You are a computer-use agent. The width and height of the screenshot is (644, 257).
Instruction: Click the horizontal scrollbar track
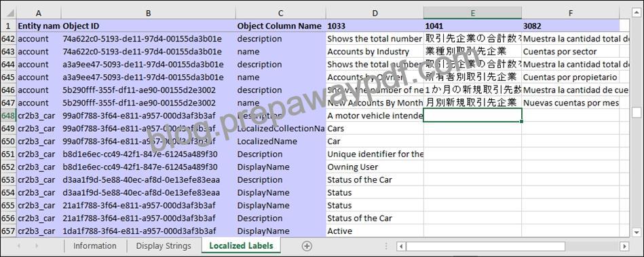pyautogui.click(x=592, y=246)
